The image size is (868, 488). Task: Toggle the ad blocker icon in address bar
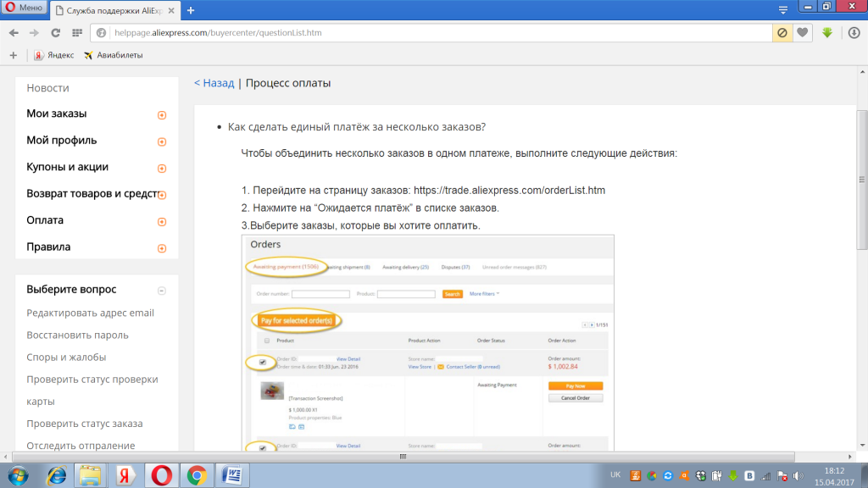[x=782, y=33]
